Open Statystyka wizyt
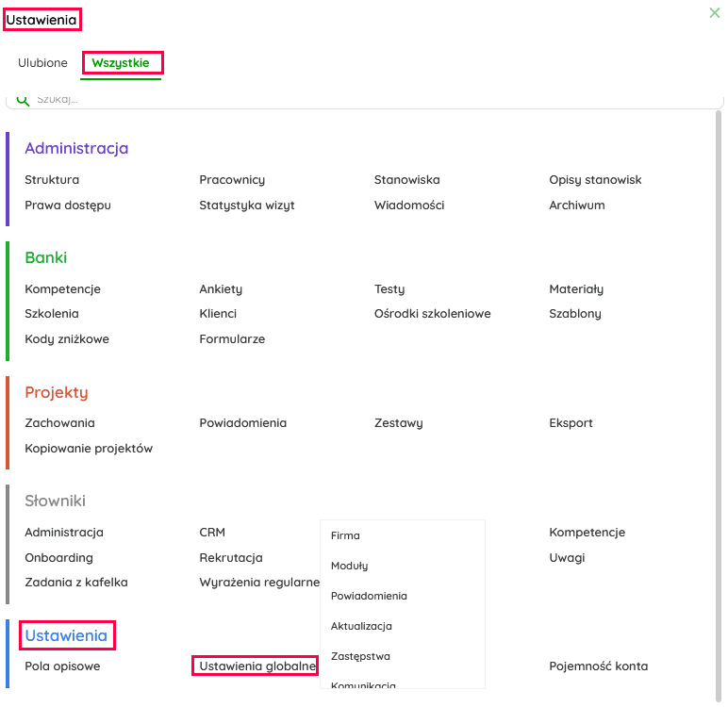The width and height of the screenshot is (728, 707). [x=247, y=206]
